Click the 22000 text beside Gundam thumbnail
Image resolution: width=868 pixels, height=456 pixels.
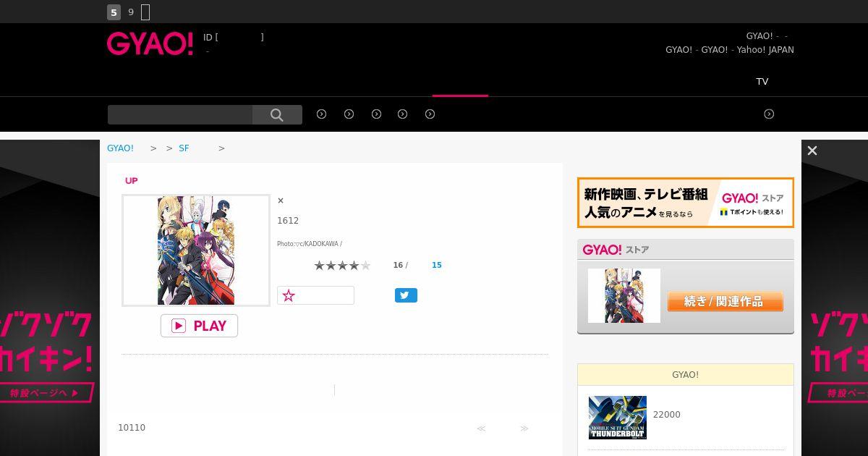[666, 415]
